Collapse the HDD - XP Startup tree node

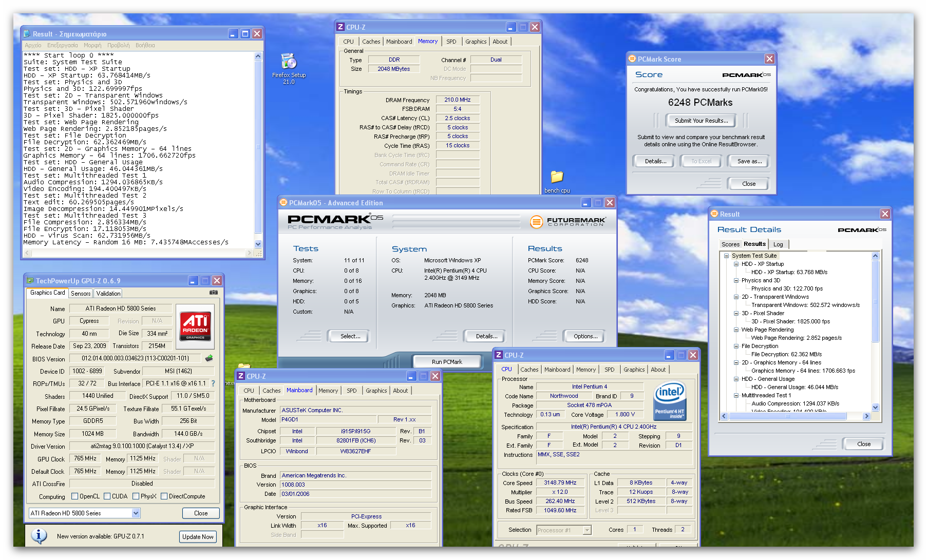coord(736,264)
